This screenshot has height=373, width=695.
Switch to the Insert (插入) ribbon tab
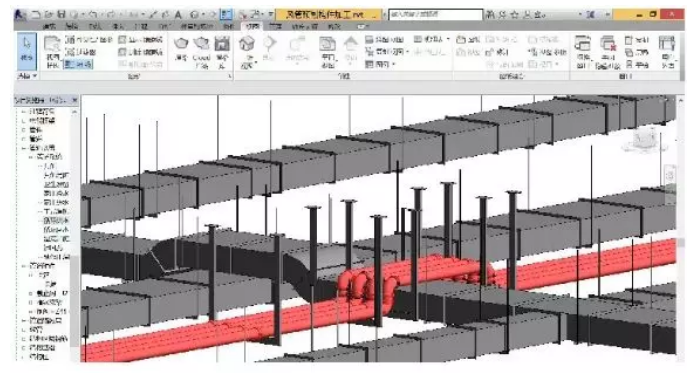118,27
